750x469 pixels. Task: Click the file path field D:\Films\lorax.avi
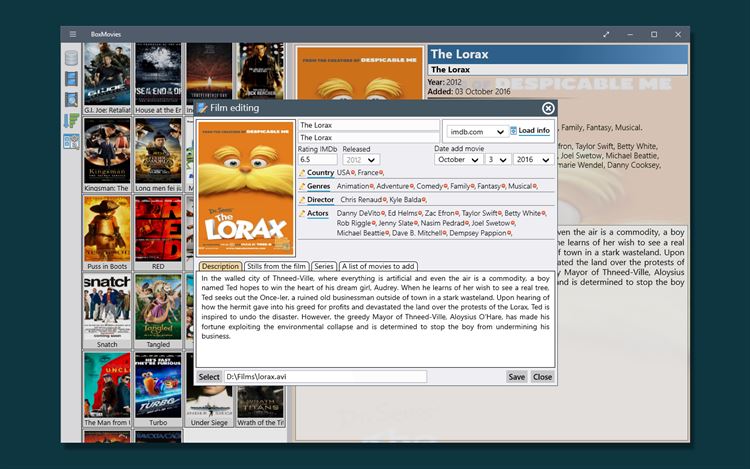coord(325,377)
